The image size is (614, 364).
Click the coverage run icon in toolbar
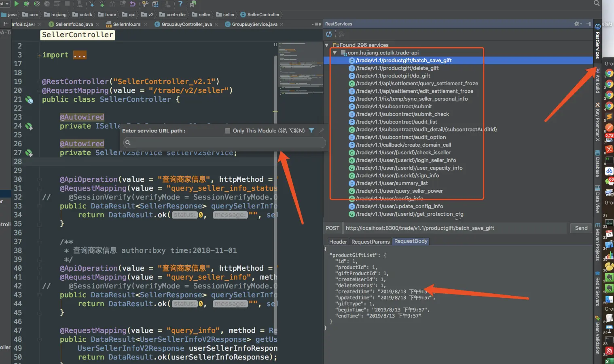(37, 4)
